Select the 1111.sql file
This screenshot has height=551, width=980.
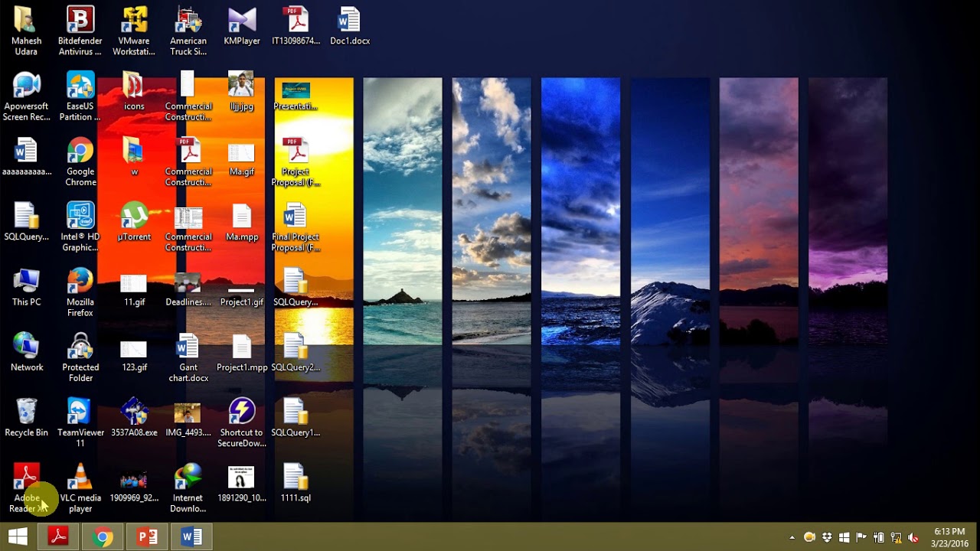[296, 482]
